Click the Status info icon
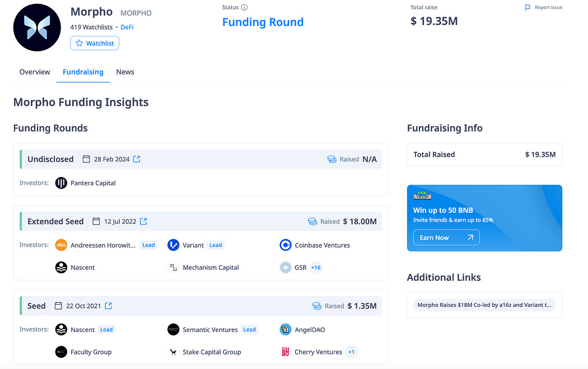588x369 pixels. (244, 7)
